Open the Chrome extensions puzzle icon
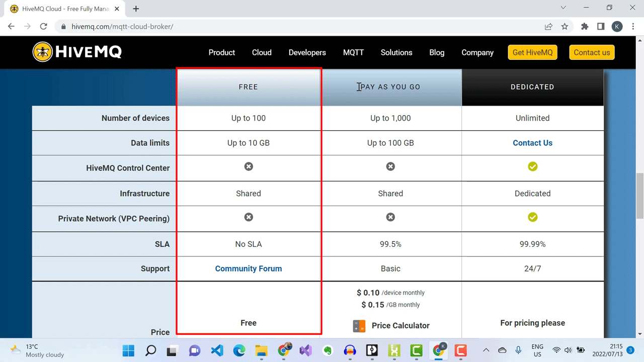Image resolution: width=644 pixels, height=362 pixels. [x=585, y=27]
